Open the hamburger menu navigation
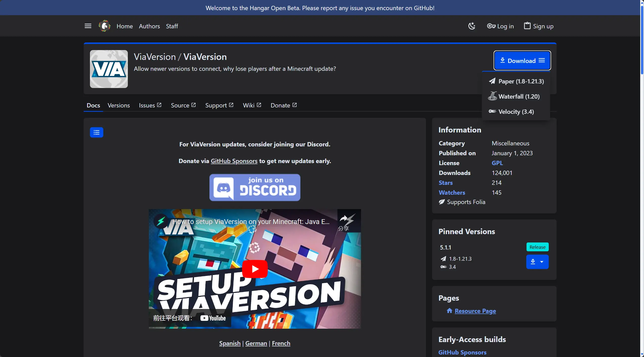This screenshot has height=357, width=644. [88, 26]
